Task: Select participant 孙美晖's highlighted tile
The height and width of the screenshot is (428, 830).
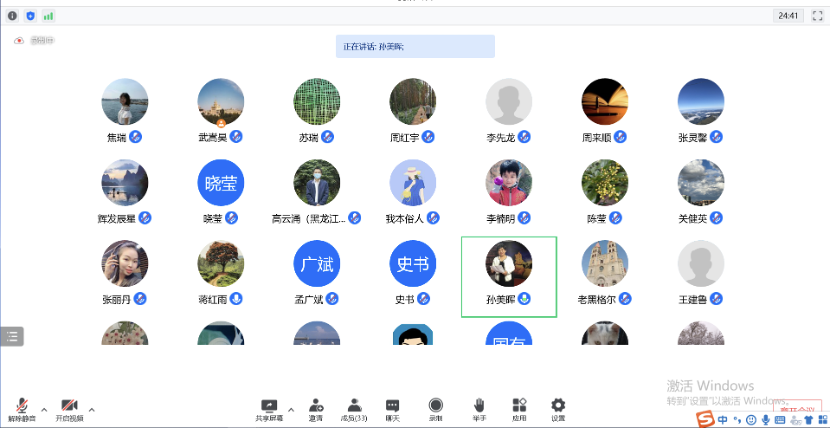Action: 508,276
